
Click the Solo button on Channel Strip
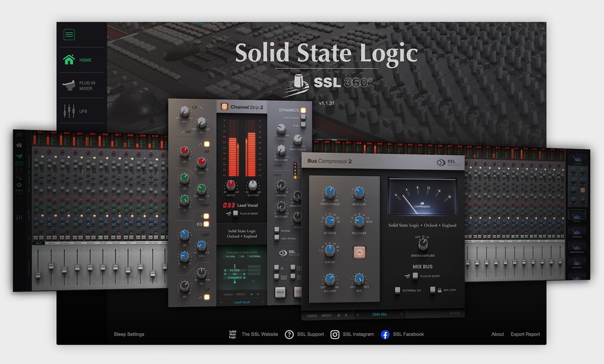point(280,292)
